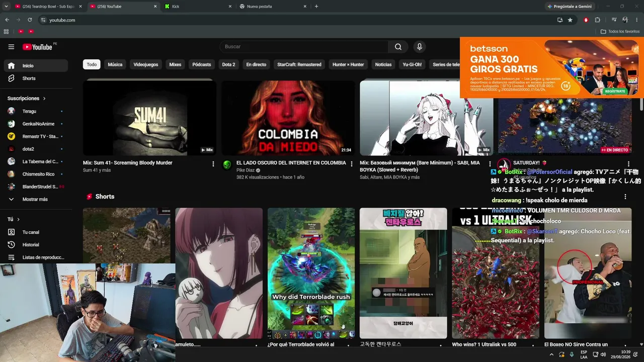Open the media controls music icon
This screenshot has height=362, width=644.
[x=614, y=20]
